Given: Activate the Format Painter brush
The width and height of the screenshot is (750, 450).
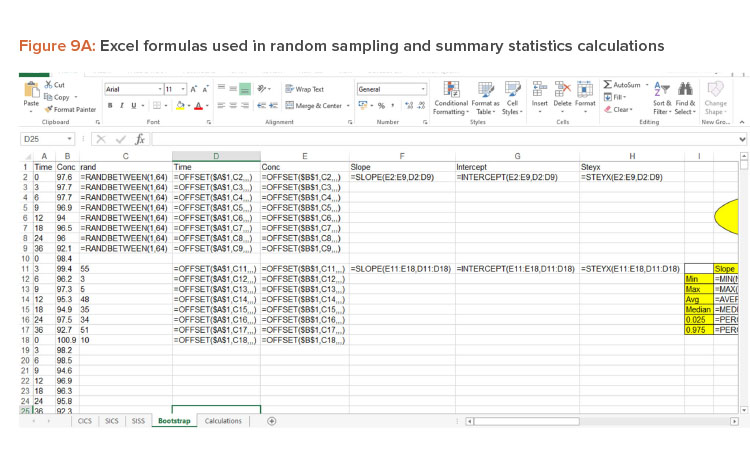Looking at the screenshot, I should 70,110.
